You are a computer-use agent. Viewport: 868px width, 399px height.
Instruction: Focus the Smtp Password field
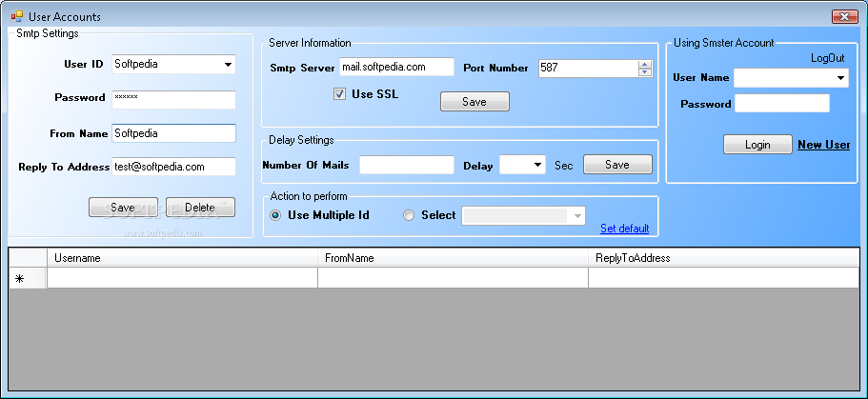click(x=173, y=100)
